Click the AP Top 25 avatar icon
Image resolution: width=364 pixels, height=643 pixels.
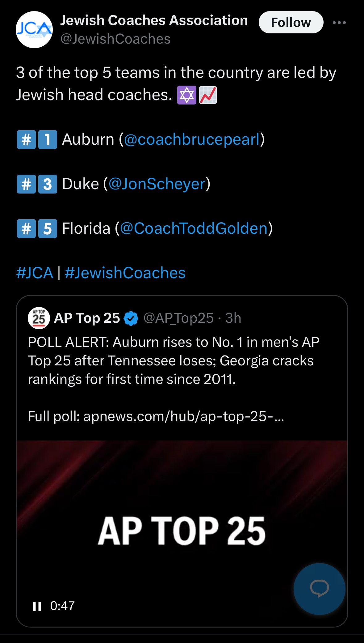point(39,318)
